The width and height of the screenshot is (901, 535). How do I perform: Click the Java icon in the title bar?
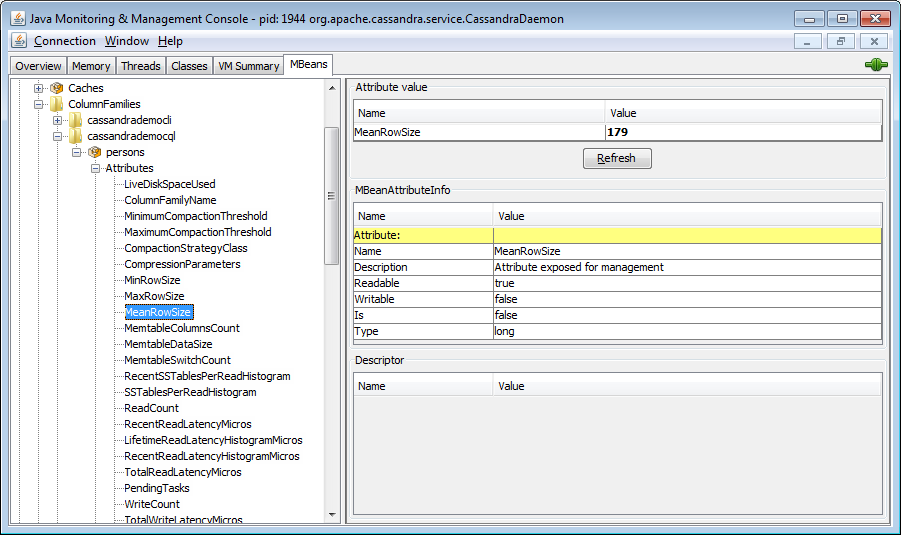click(17, 18)
